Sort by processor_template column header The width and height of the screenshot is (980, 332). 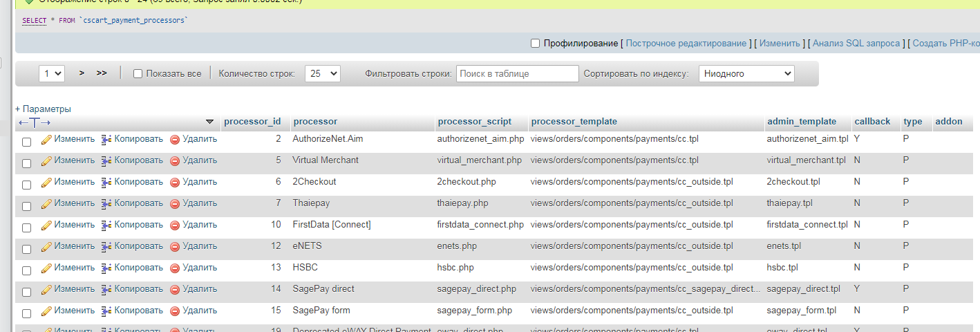pyautogui.click(x=574, y=121)
